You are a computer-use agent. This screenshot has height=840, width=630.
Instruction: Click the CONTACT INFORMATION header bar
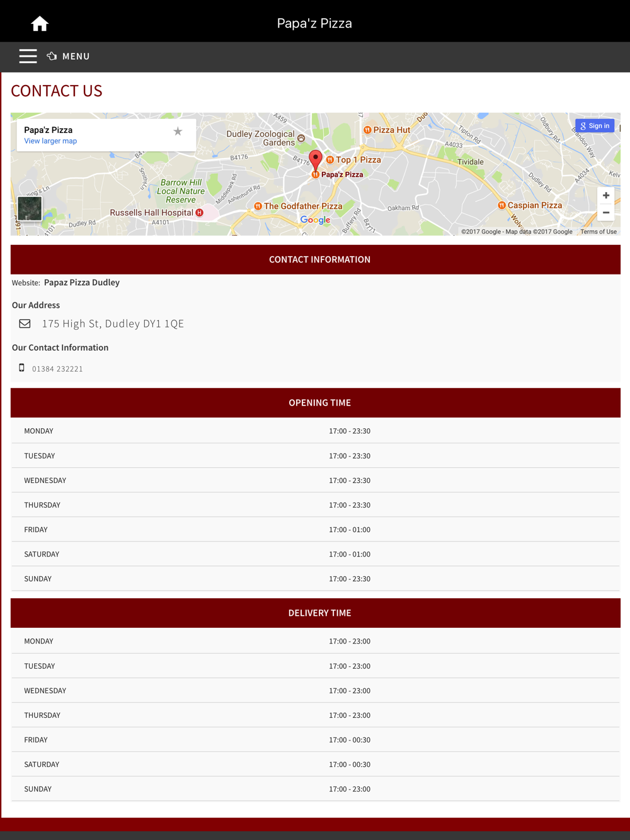(x=316, y=259)
